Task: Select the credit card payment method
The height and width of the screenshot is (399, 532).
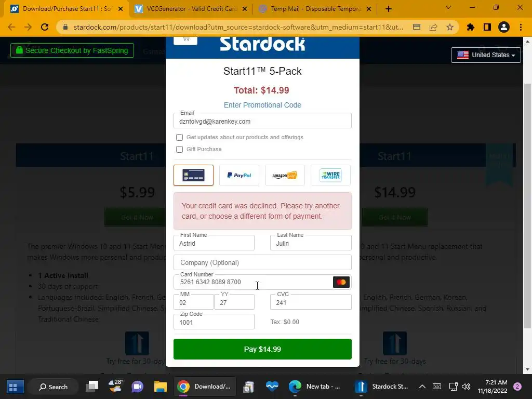Action: tap(193, 175)
